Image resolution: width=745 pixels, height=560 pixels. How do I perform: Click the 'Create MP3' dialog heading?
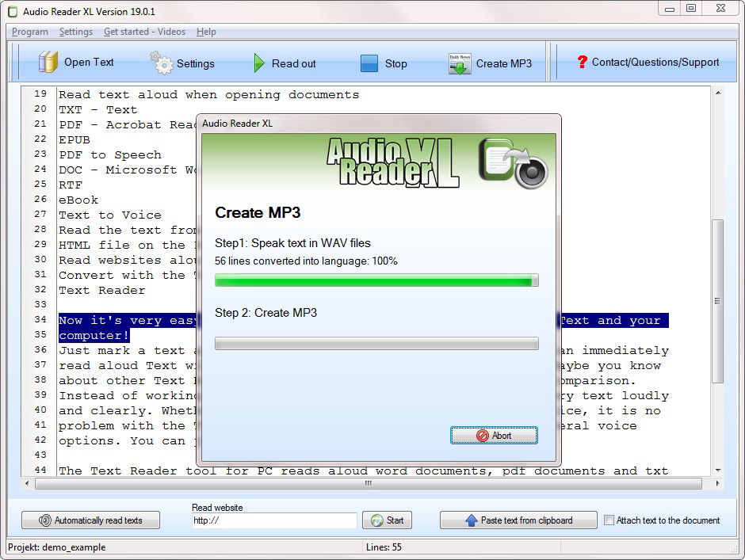(258, 212)
